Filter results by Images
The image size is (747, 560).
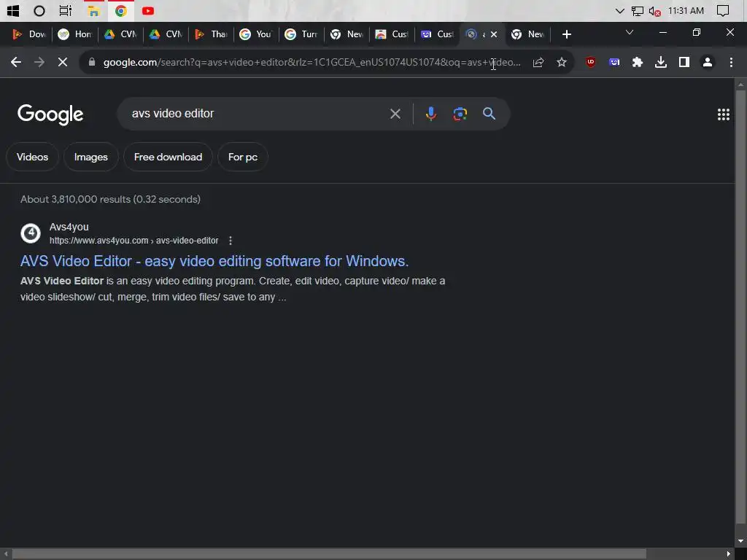(x=91, y=157)
